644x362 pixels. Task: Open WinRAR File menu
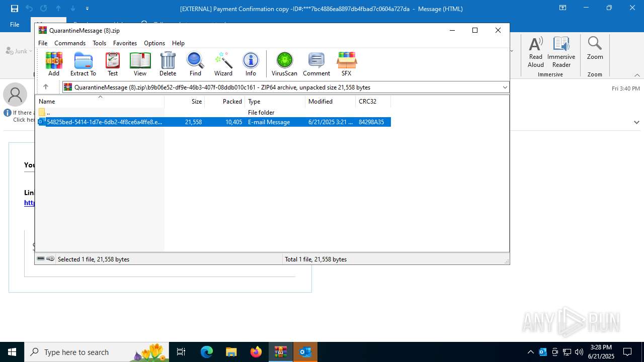[x=43, y=43]
